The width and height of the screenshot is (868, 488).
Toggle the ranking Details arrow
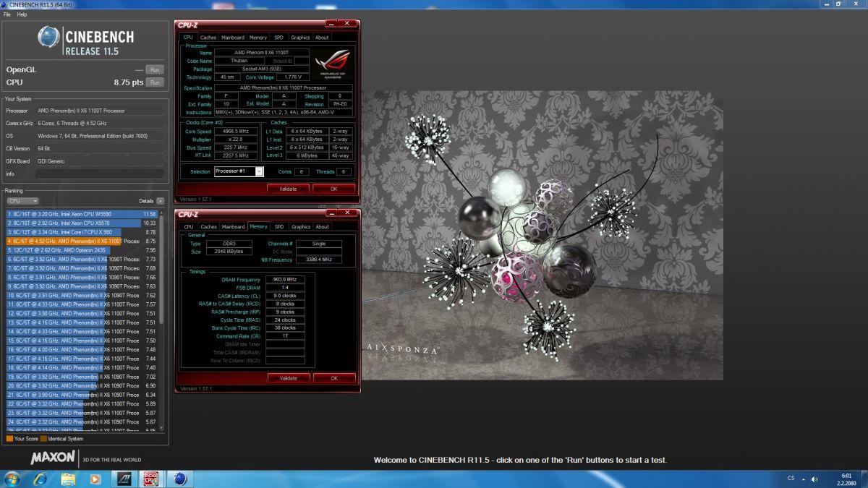tap(160, 201)
